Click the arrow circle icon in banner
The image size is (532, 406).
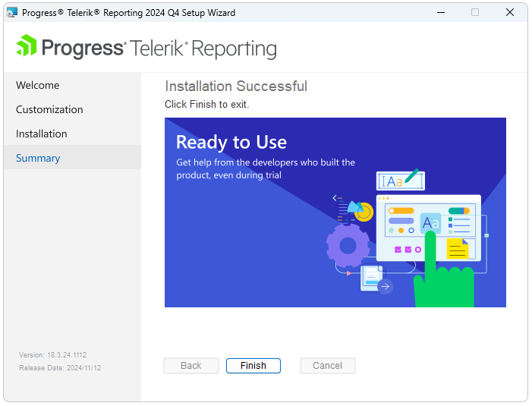tap(385, 287)
